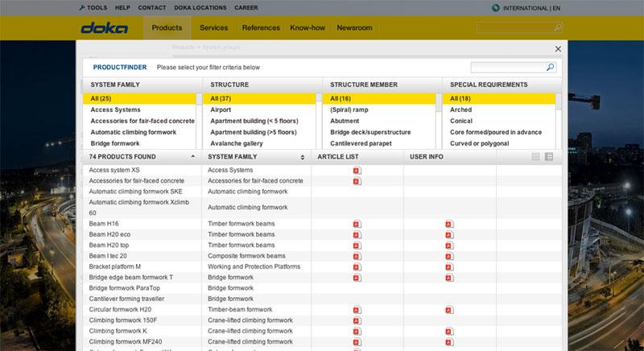Click the header search magnifier icon
Image resolution: width=644 pixels, height=351 pixels.
click(x=557, y=27)
